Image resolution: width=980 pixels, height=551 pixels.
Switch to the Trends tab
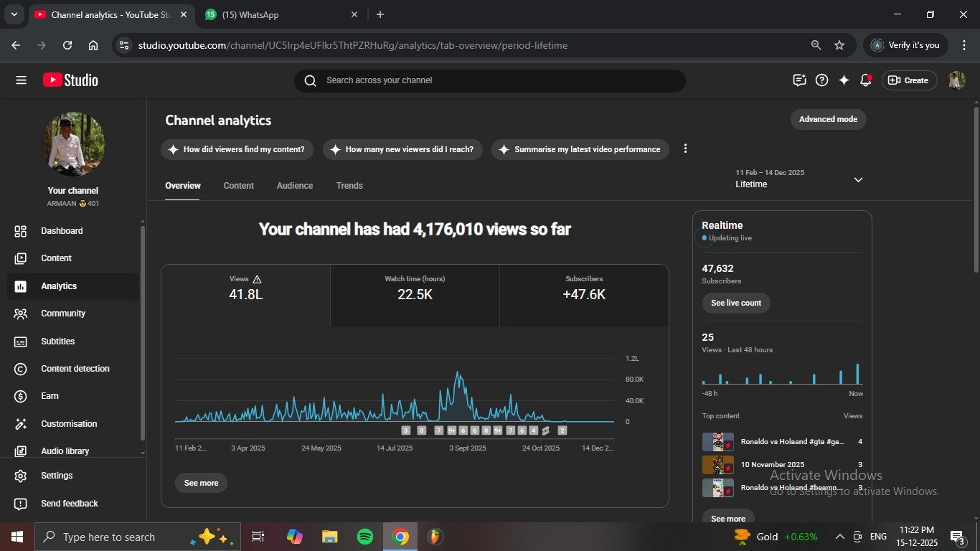point(349,186)
